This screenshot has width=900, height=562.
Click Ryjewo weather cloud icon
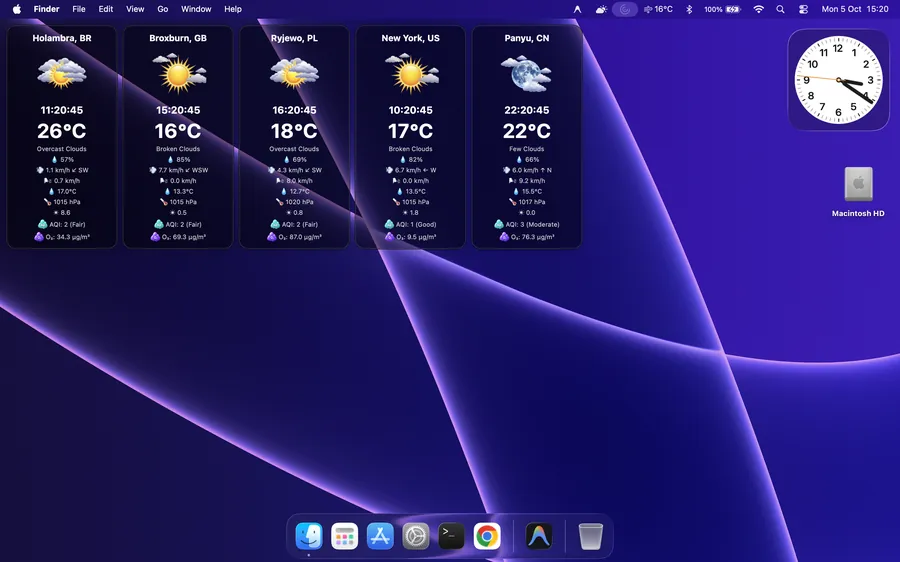tap(294, 73)
